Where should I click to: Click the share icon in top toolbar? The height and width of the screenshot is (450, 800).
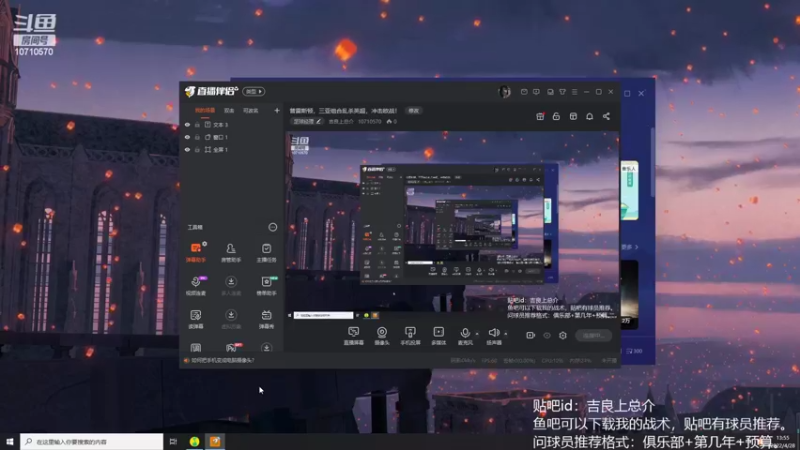point(606,116)
